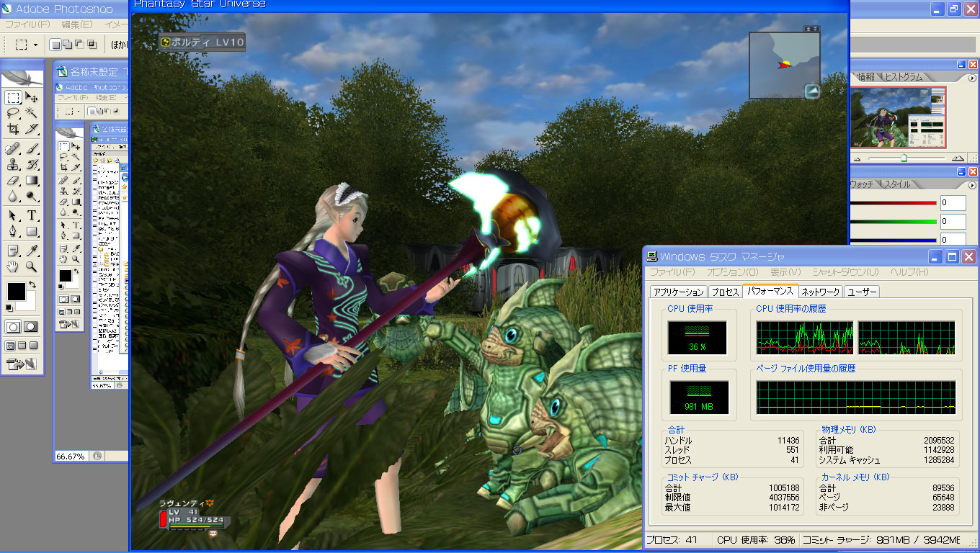Switch to Quick Mask mode
Image resolution: width=980 pixels, height=553 pixels.
pos(31,327)
